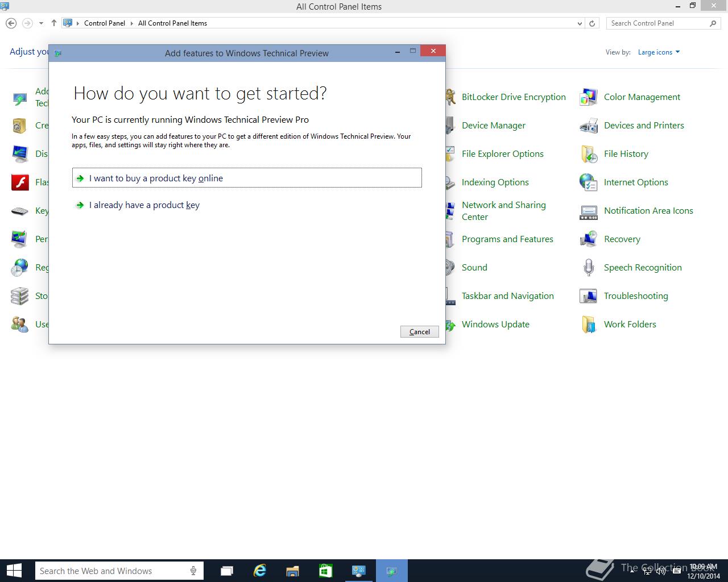Click the taskbar clock and date
Viewport: 728px width, 582px height.
tap(704, 571)
